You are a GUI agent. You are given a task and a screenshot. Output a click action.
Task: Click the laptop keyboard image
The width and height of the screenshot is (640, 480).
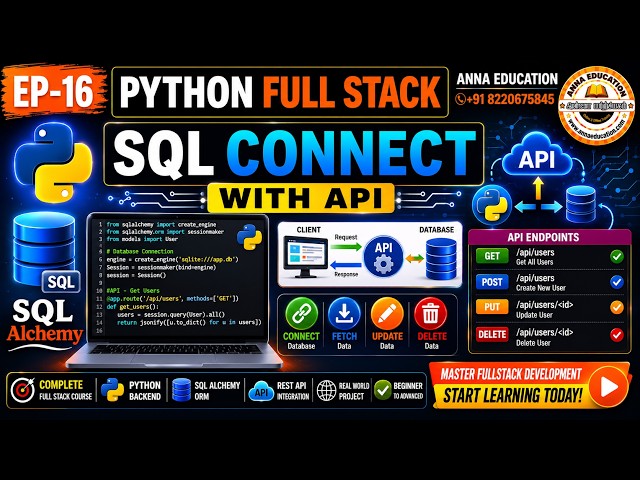[175, 349]
